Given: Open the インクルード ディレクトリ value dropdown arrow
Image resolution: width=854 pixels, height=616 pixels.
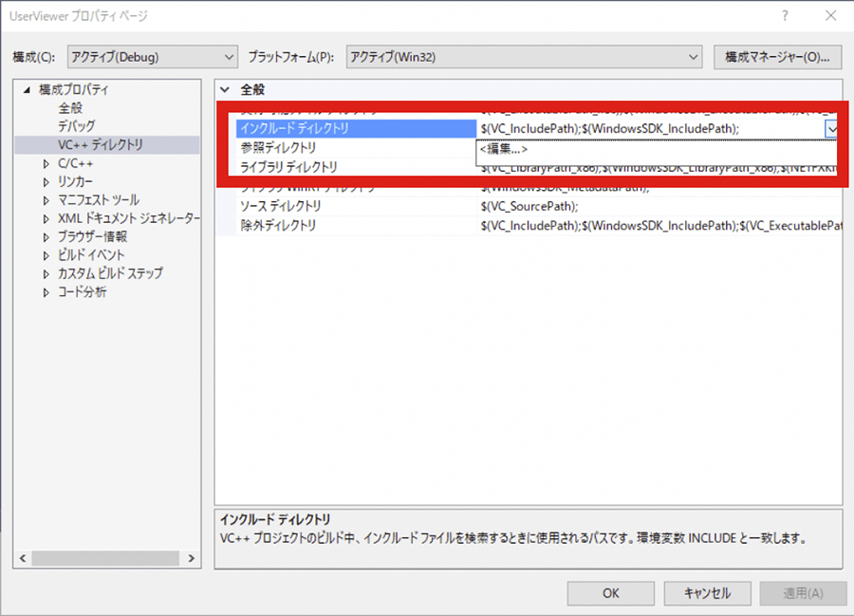Looking at the screenshot, I should pos(831,129).
